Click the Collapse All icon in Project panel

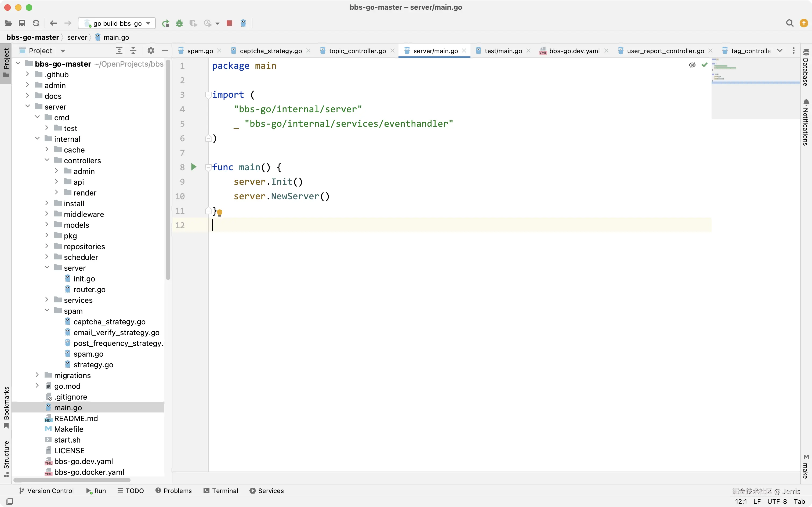click(133, 51)
